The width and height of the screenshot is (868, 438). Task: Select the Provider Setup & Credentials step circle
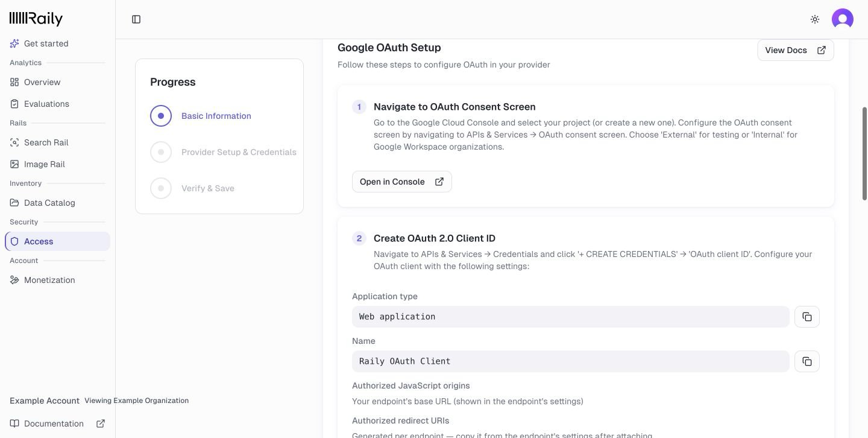click(161, 152)
